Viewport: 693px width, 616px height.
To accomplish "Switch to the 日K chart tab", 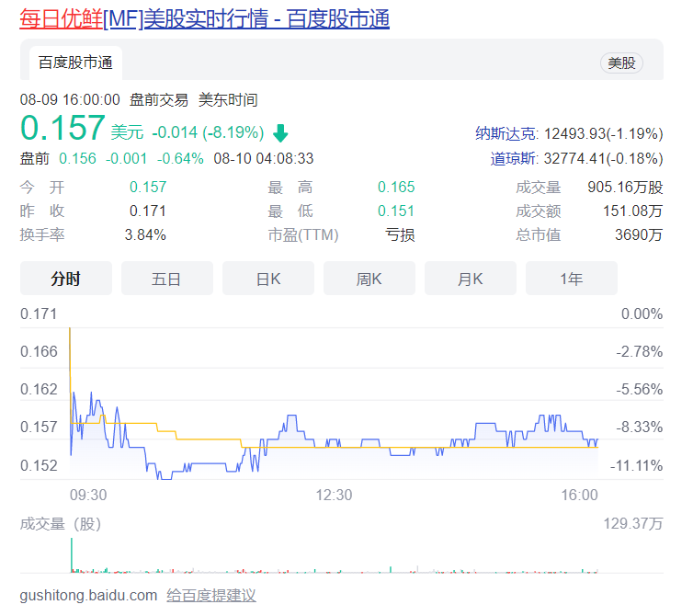I will coord(267,279).
